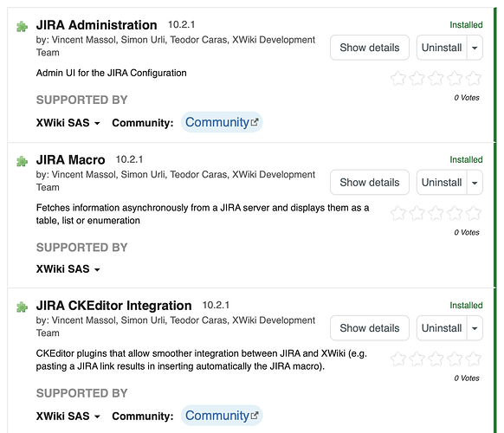Screen dimensions: 504x433
Task: Click the 0 Votes count for JIRA CKEditor Integration
Action: click(x=467, y=378)
